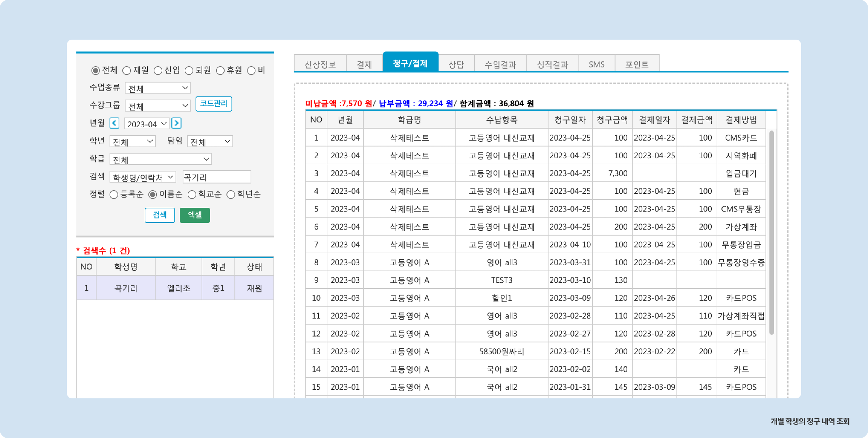
Task: Go to the SMS tab
Action: coord(596,64)
